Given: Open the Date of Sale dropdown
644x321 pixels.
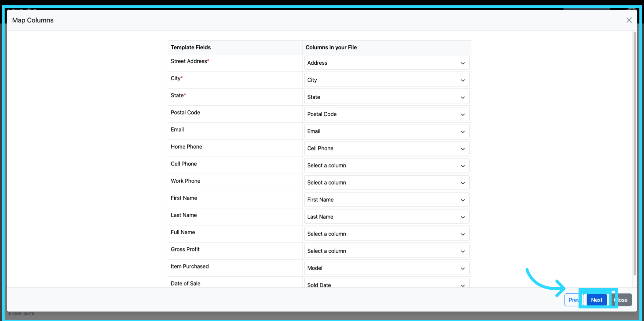Looking at the screenshot, I should click(x=386, y=284).
